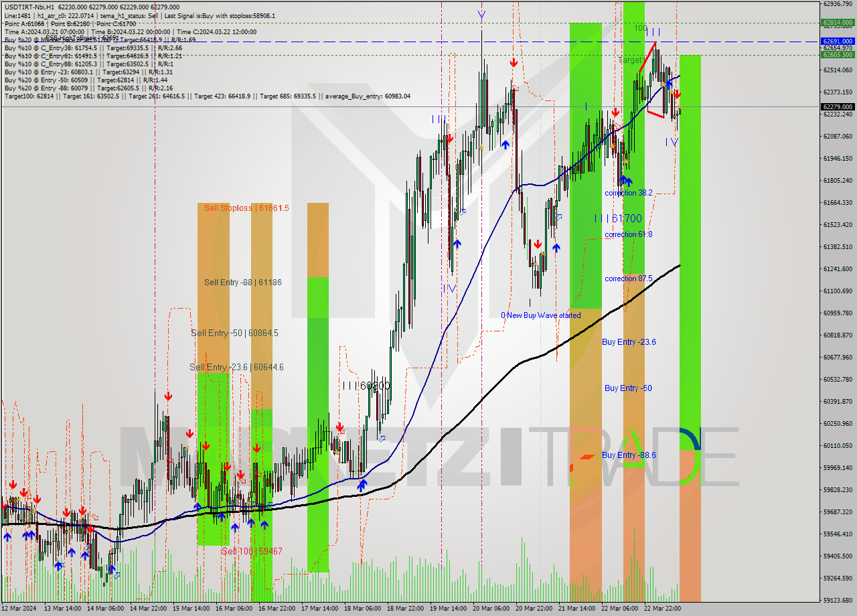Click the blue 'V' wave label at chart top
This screenshot has height=616, width=857.
click(482, 13)
